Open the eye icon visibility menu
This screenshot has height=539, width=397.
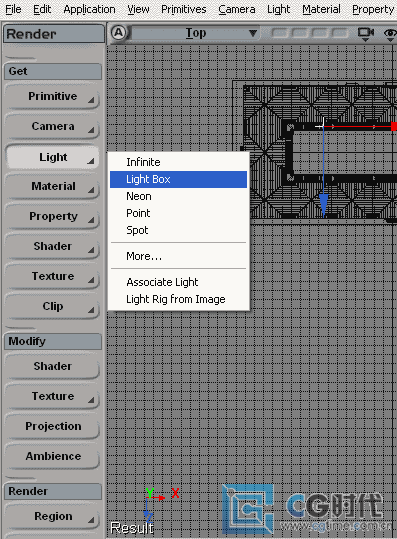point(390,34)
